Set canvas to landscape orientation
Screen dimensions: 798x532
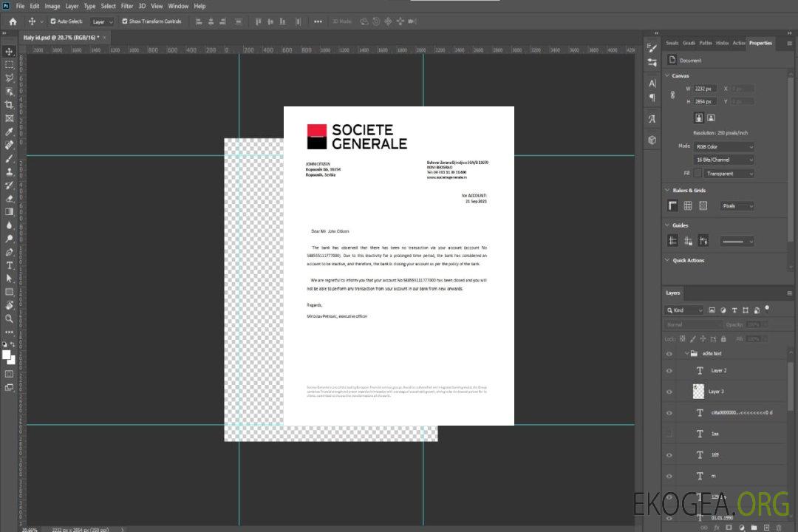click(x=711, y=118)
